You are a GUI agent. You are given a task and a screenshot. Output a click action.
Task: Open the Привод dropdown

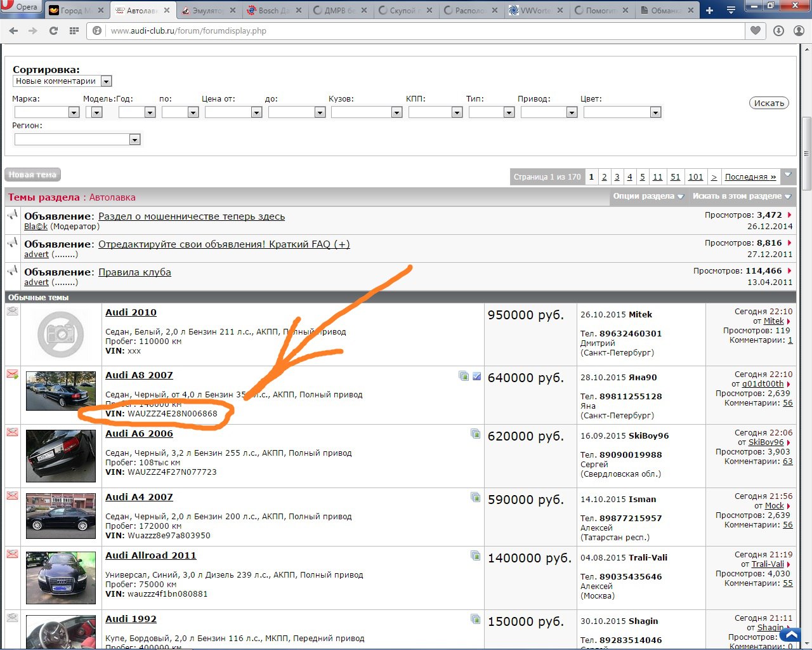(x=549, y=112)
